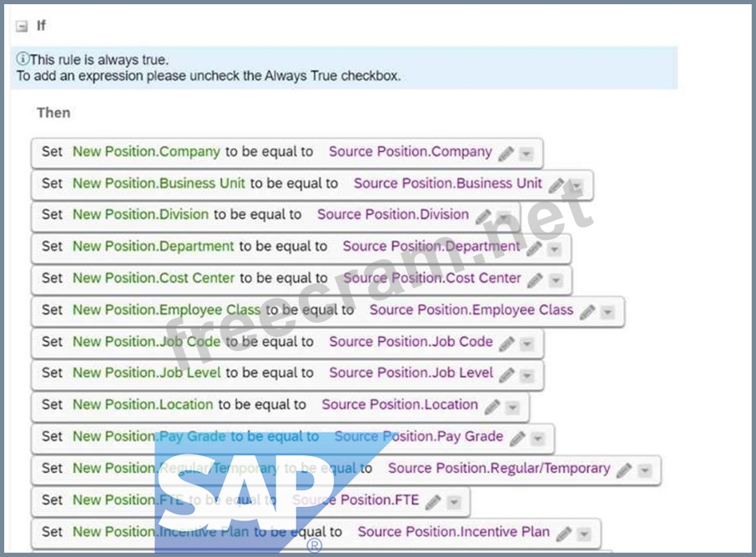Screen dimensions: 756x557
Task: Click Source Position.Location value text
Action: (x=400, y=405)
